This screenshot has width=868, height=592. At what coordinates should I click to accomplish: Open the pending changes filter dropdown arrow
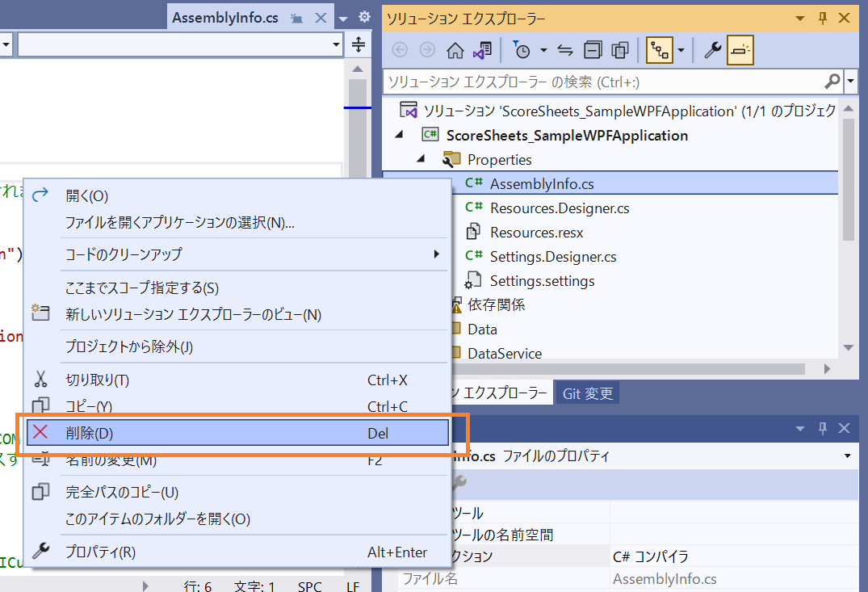pos(543,50)
